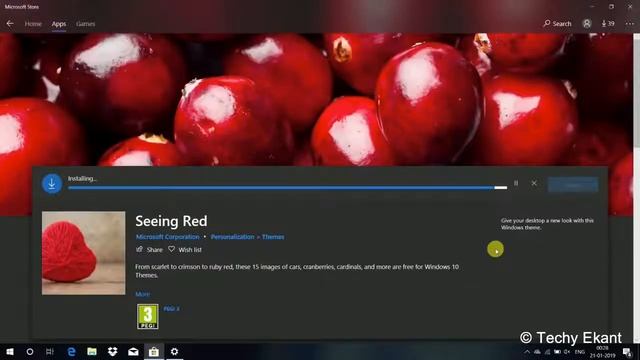640x360 pixels.
Task: Open the Action Center notifications icon
Action: [627, 352]
